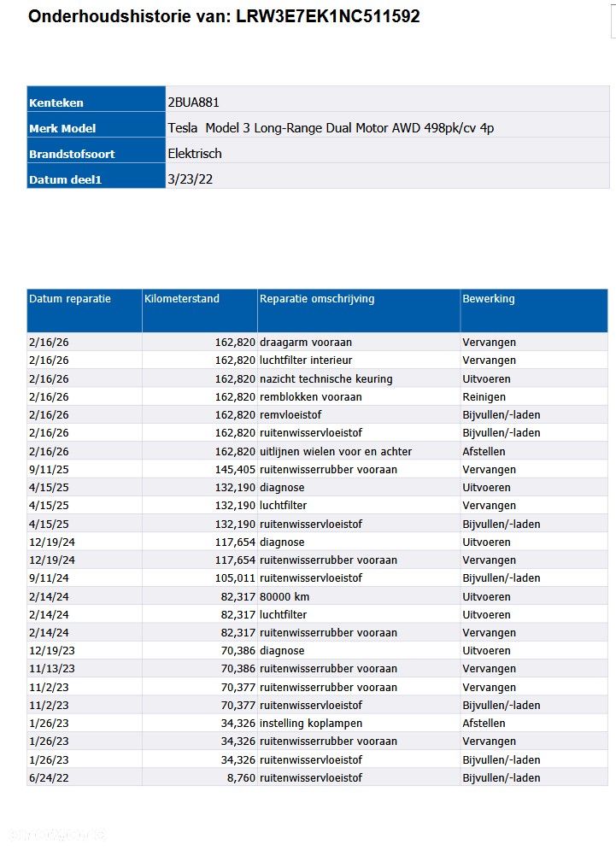Viewport: 616px width, 850px height.
Task: Select the 'Bewerking' column header
Action: pyautogui.click(x=534, y=311)
